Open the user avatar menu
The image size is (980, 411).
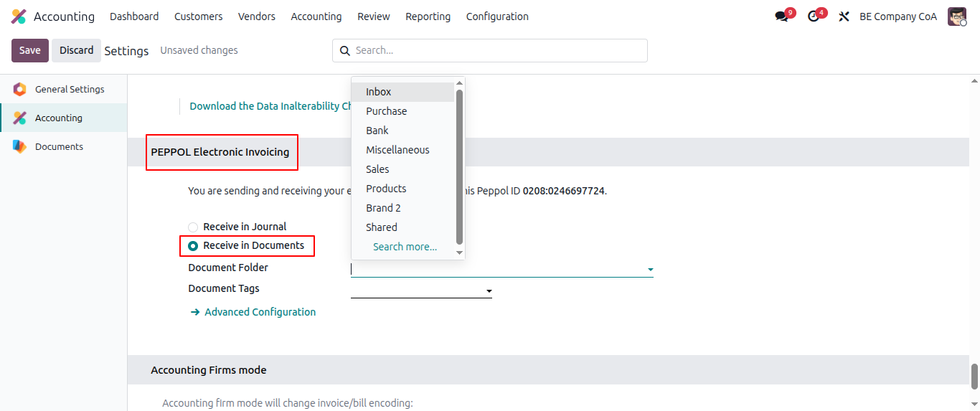pos(957,16)
